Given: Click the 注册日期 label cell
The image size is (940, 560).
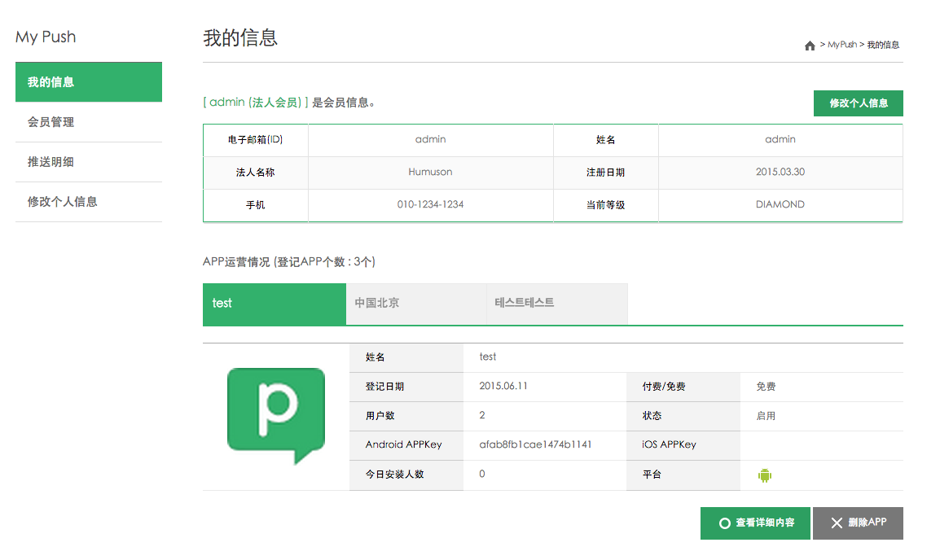Looking at the screenshot, I should (x=606, y=173).
